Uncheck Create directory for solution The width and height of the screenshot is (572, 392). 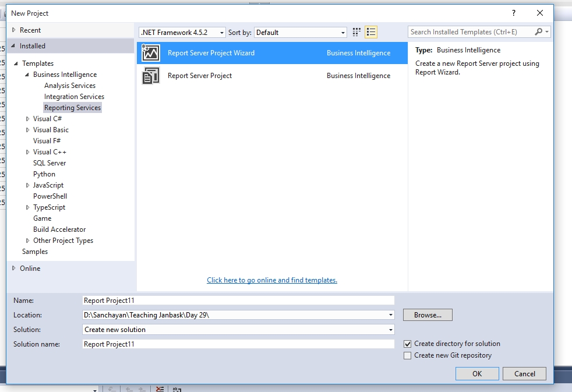coord(408,344)
